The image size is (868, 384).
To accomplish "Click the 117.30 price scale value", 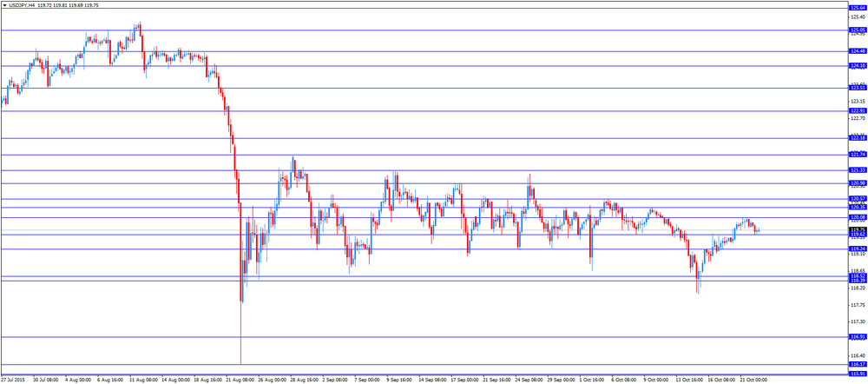I will coord(857,321).
